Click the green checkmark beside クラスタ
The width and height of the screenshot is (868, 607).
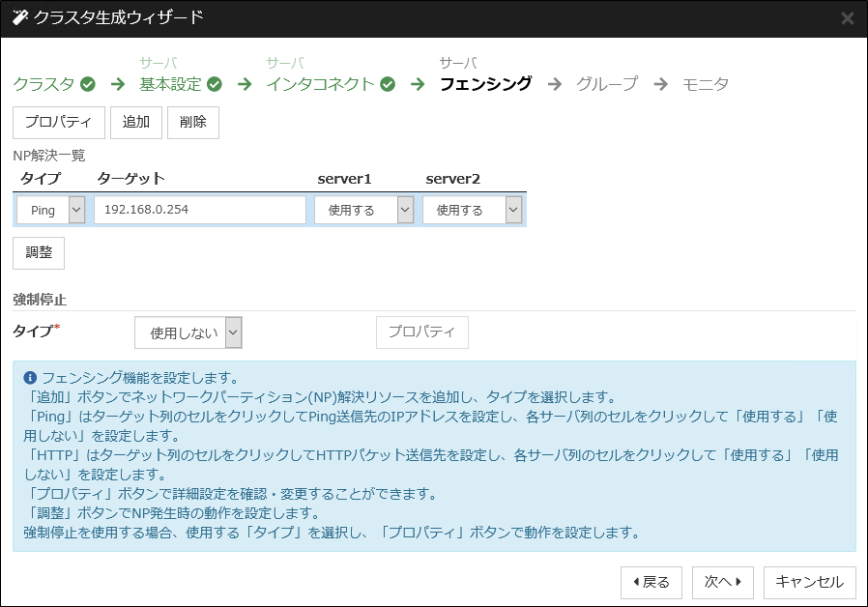(87, 84)
